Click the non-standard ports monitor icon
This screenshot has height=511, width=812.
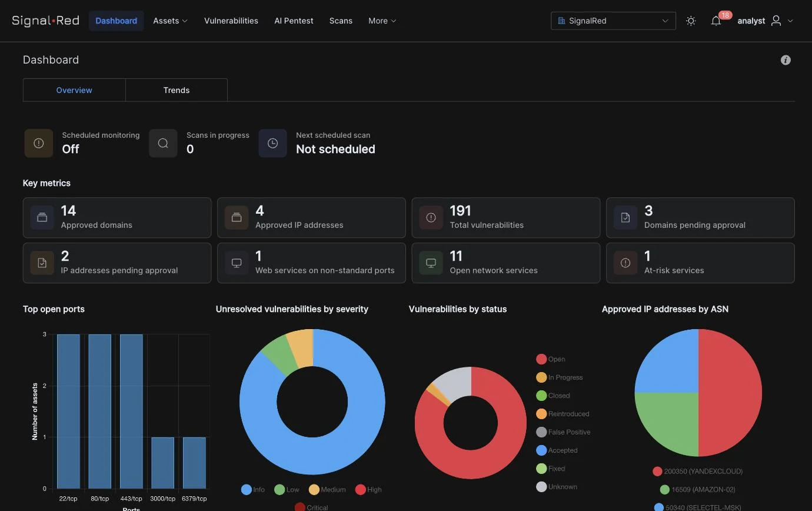[237, 263]
